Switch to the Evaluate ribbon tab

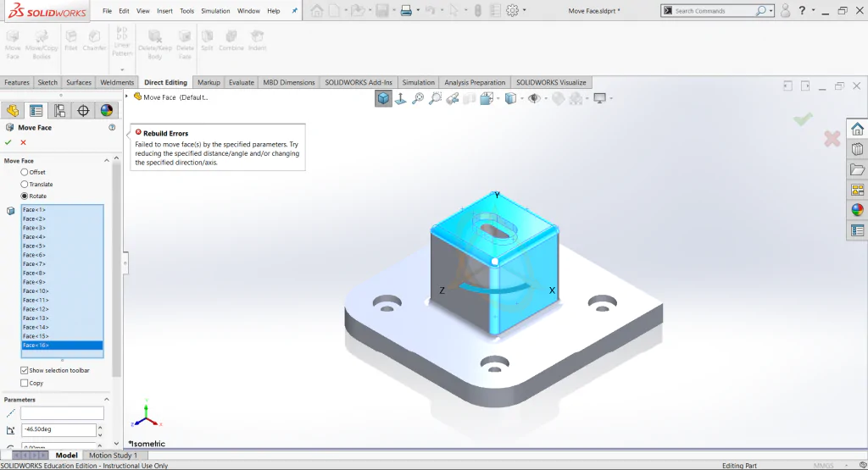pos(242,82)
